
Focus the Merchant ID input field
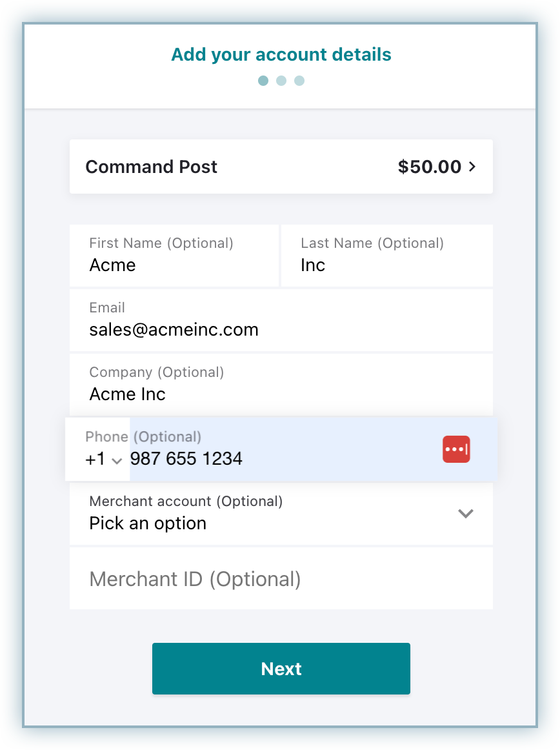(281, 579)
